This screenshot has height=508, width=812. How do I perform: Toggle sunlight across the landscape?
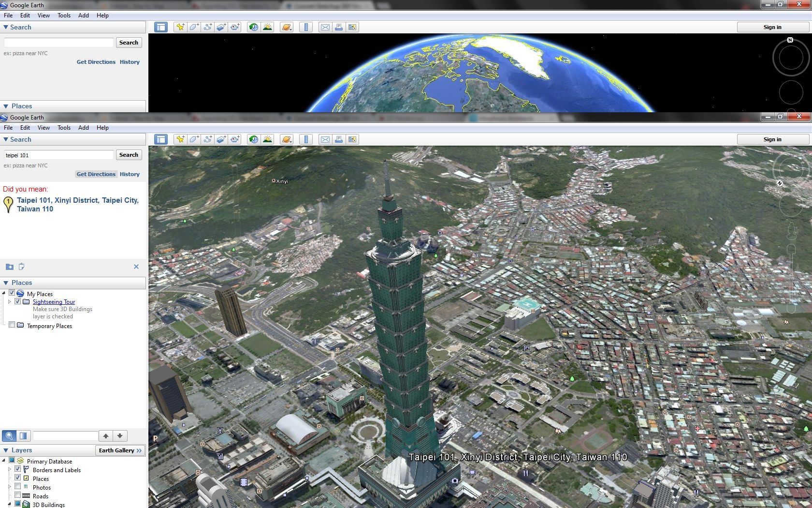[x=267, y=139]
